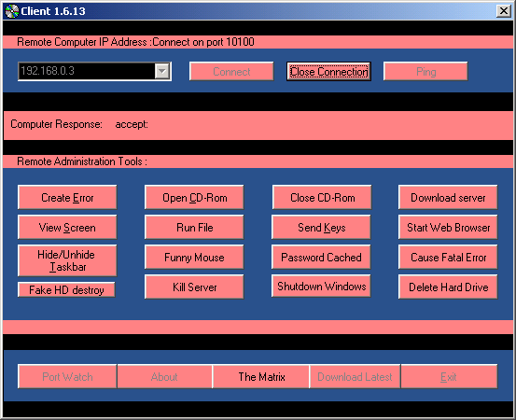
Task: Select the View Screen tool
Action: click(67, 227)
